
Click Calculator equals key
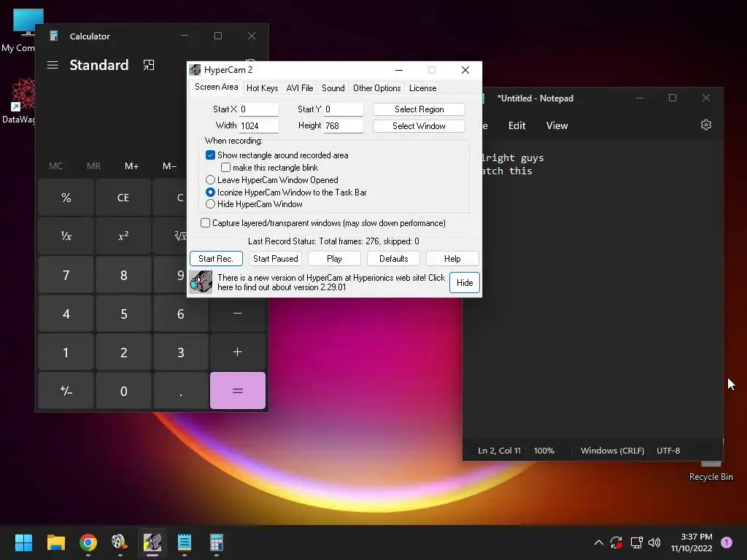pos(238,391)
